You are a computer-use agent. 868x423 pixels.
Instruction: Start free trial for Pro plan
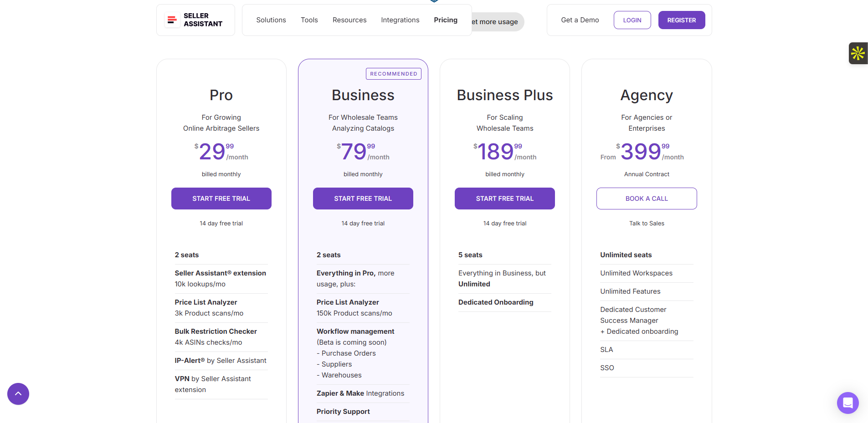pyautogui.click(x=221, y=199)
